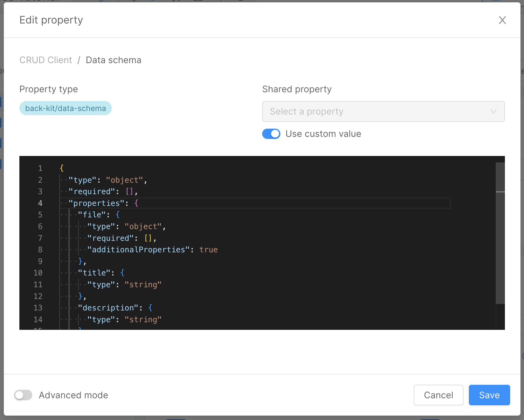Place cursor on "properties" key in line 4
The height and width of the screenshot is (420, 524).
[97, 203]
